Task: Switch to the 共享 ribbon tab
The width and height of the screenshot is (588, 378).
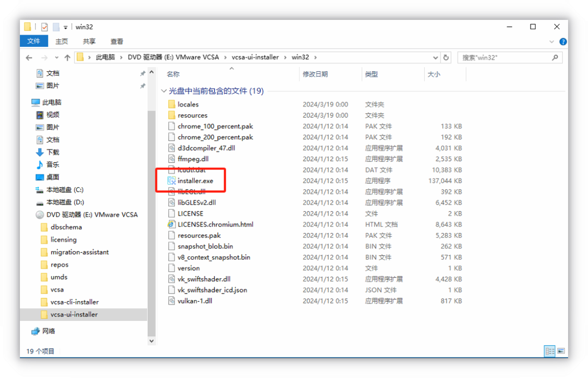Action: pyautogui.click(x=89, y=41)
